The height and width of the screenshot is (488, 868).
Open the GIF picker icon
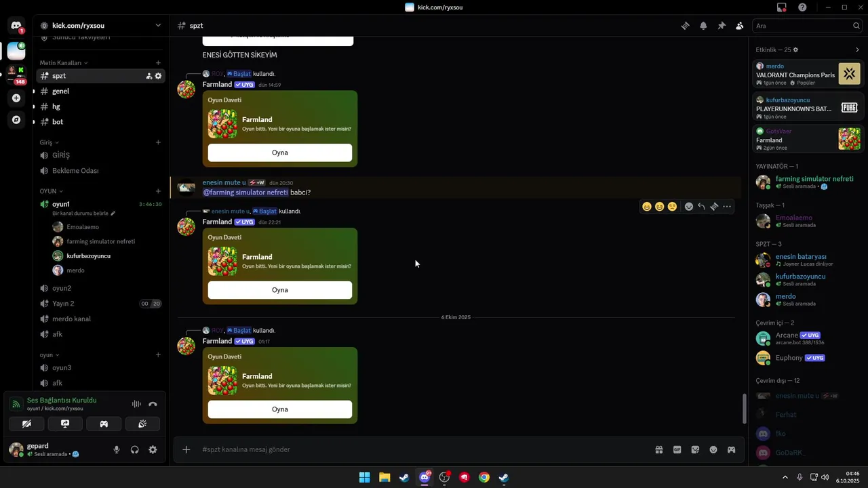coord(677,449)
